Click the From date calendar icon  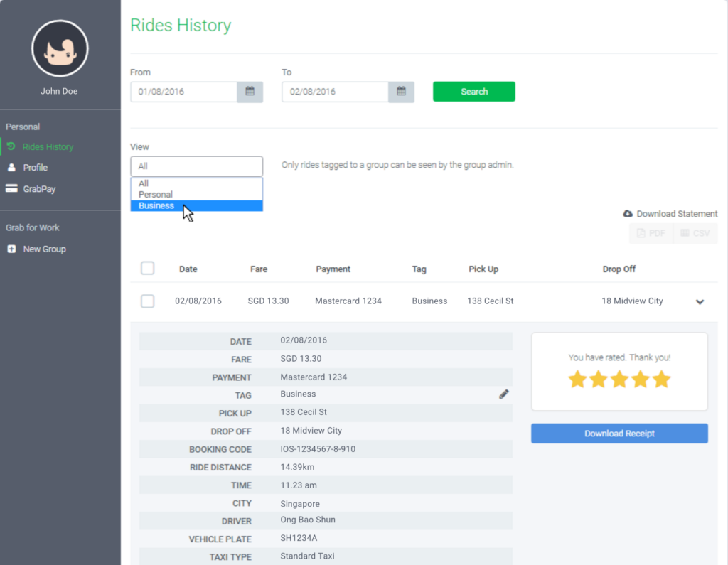click(x=250, y=92)
